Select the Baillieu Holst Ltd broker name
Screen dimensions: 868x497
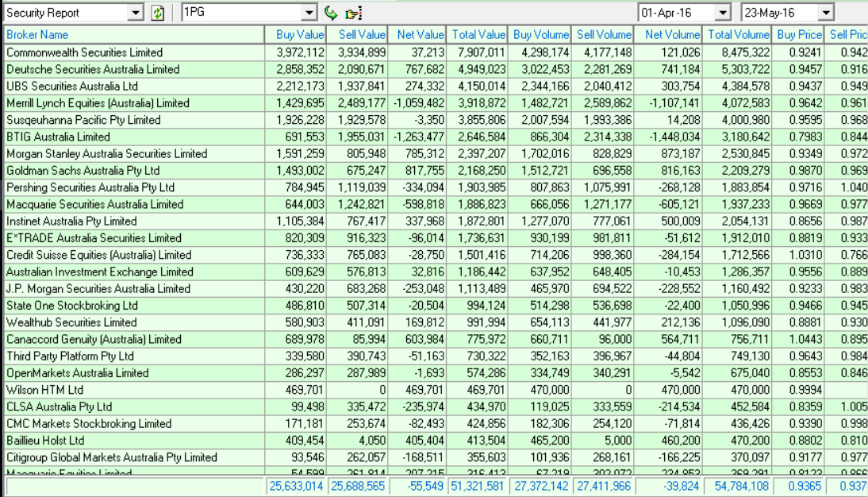coord(45,441)
